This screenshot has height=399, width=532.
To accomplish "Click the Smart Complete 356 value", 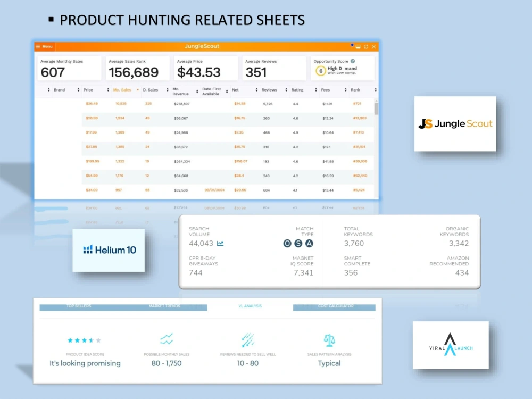I will (x=351, y=273).
